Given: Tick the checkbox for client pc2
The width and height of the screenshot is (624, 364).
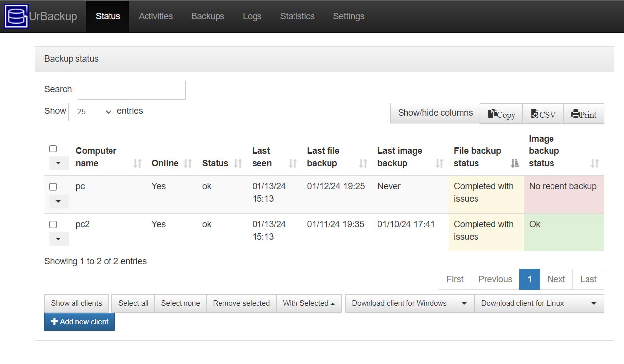Looking at the screenshot, I should [x=53, y=225].
